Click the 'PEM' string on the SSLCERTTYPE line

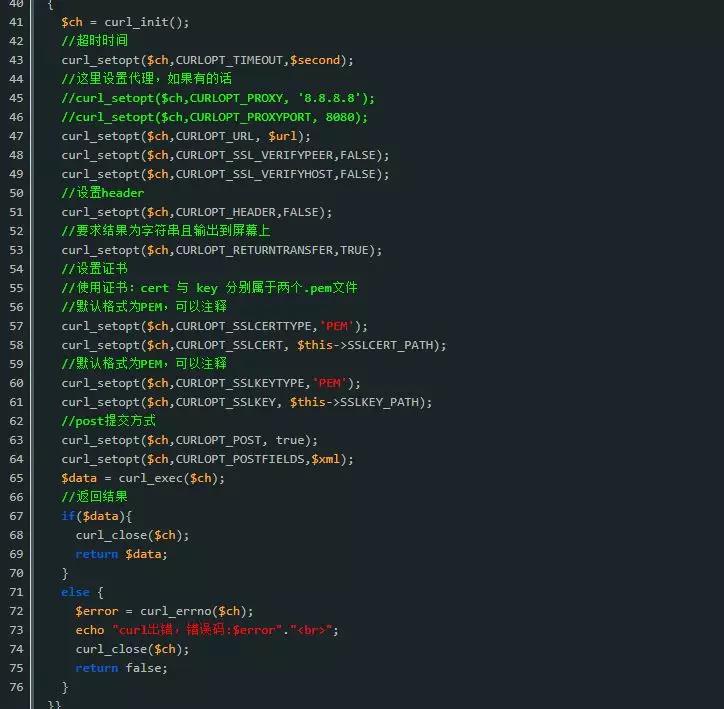click(336, 326)
